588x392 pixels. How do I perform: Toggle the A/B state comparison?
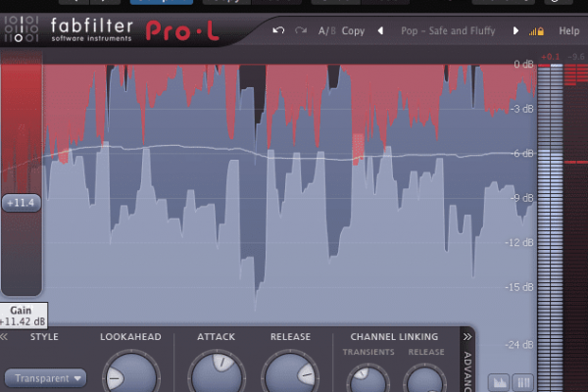(x=327, y=30)
